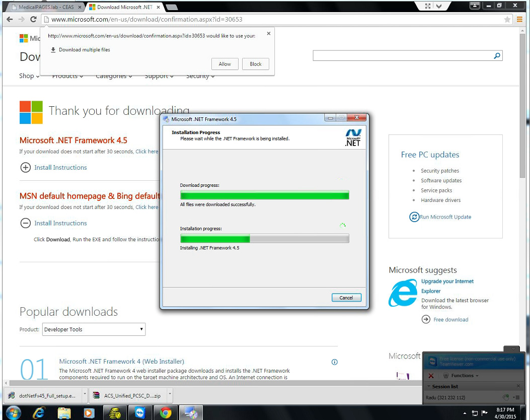Screen dimensions: 530x420
Task: Open the Windows Start menu
Action: (x=13, y=413)
